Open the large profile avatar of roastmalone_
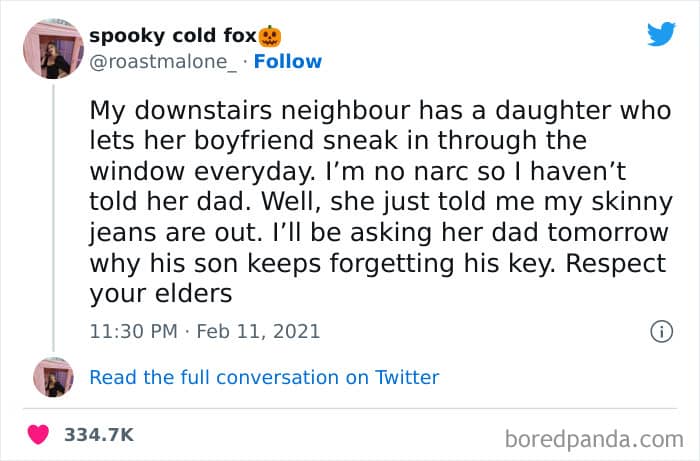Image resolution: width=700 pixels, height=461 pixels. 53,49
